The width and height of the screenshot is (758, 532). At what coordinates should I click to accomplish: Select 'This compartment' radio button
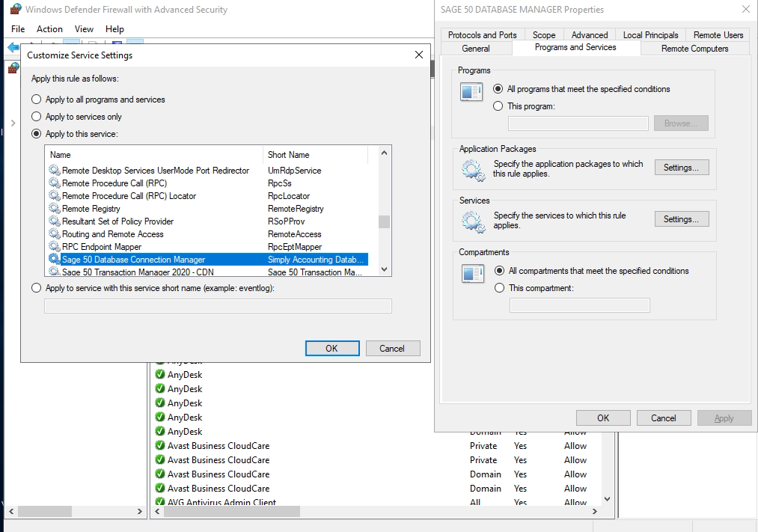click(499, 288)
